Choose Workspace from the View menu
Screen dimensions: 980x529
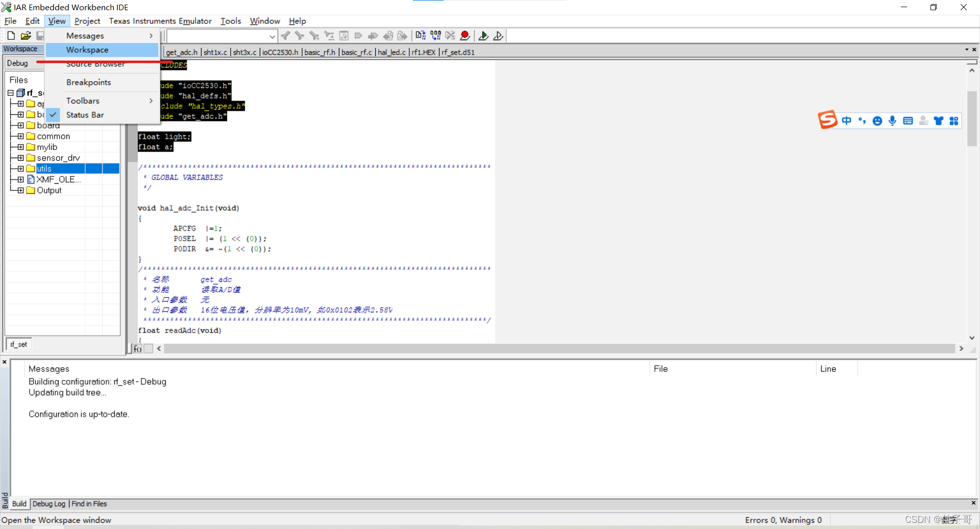coord(103,50)
